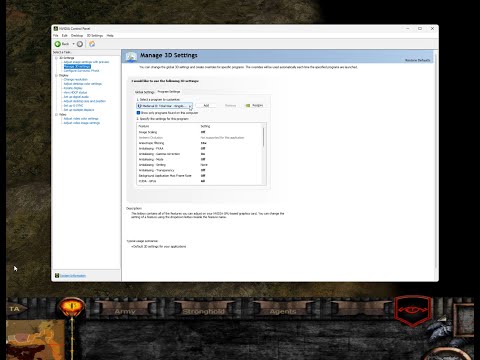The height and width of the screenshot is (360, 480).
Task: Select Background Application Max Frame Rate row
Action: [x=200, y=176]
